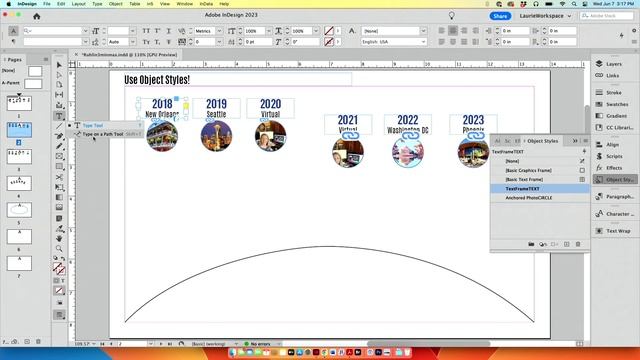Open the Table menu

pos(135,4)
